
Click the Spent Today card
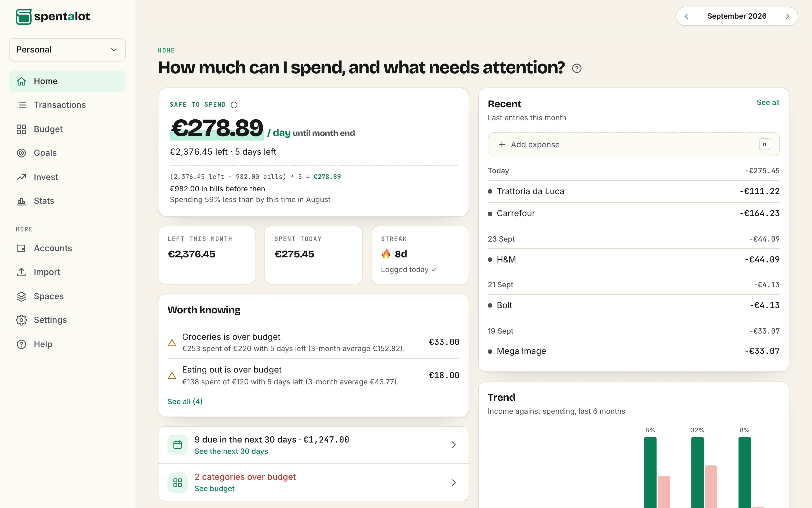click(314, 255)
